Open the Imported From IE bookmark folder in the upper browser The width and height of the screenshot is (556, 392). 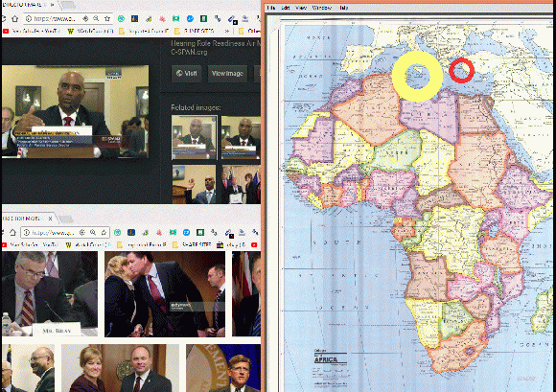point(144,32)
